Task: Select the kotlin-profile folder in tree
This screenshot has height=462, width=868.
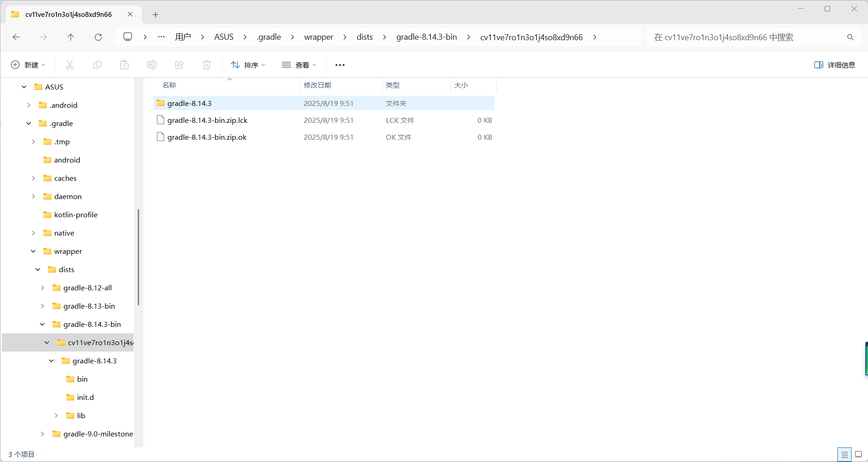Action: [x=76, y=215]
